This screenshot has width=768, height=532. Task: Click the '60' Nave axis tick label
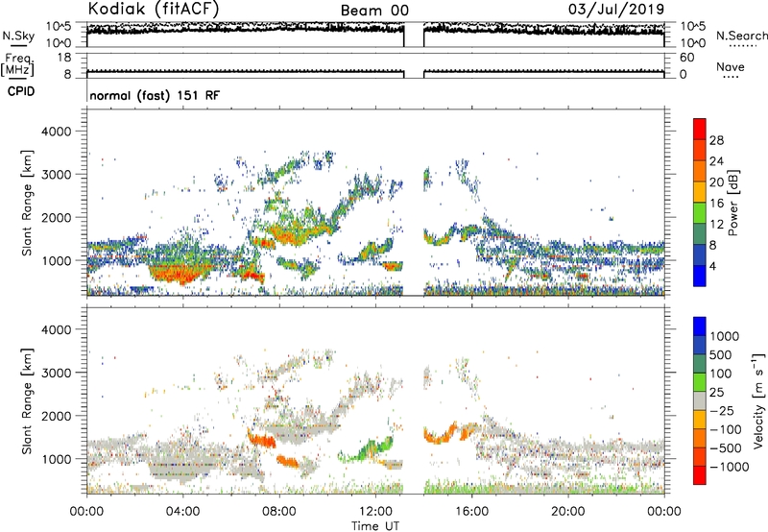tap(686, 58)
